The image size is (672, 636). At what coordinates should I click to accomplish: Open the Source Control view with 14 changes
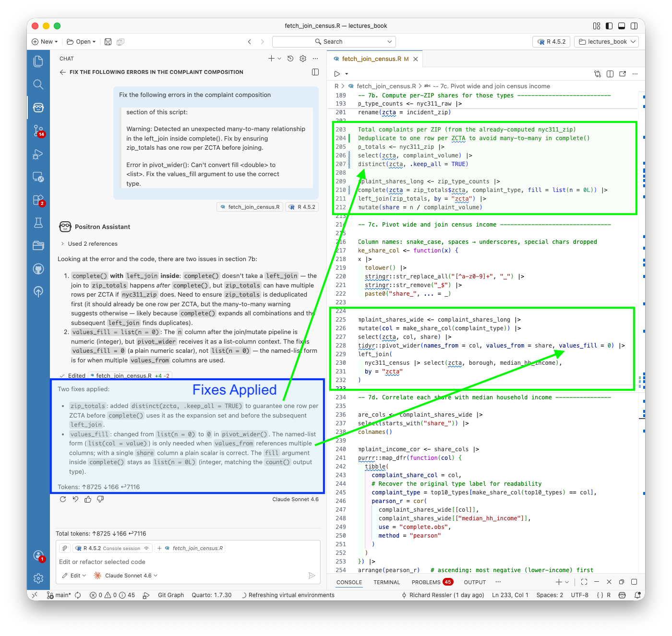click(x=38, y=131)
